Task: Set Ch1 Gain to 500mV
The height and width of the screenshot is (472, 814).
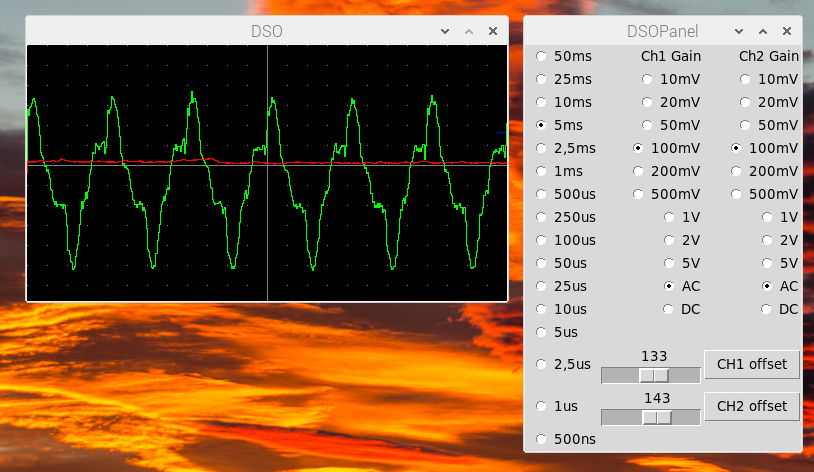Action: [x=666, y=194]
